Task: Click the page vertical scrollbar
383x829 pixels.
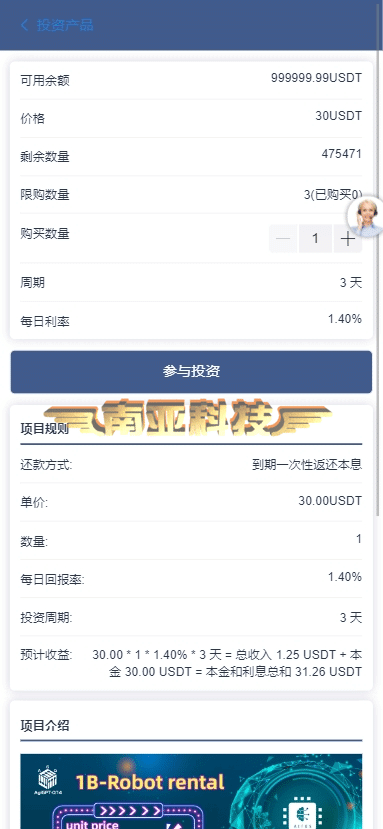Action: 379,259
